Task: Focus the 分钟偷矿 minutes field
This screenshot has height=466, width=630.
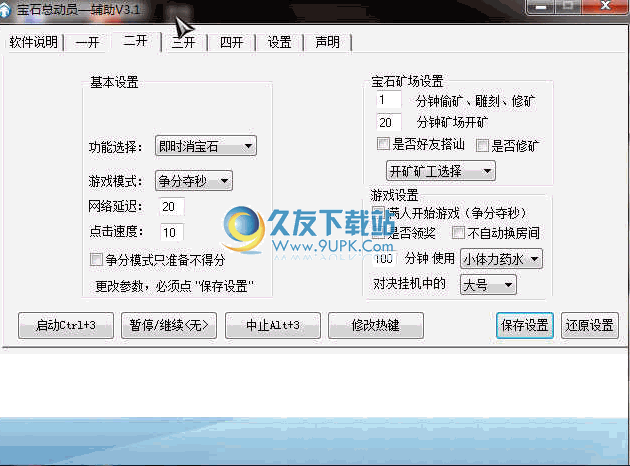Action: coord(389,100)
